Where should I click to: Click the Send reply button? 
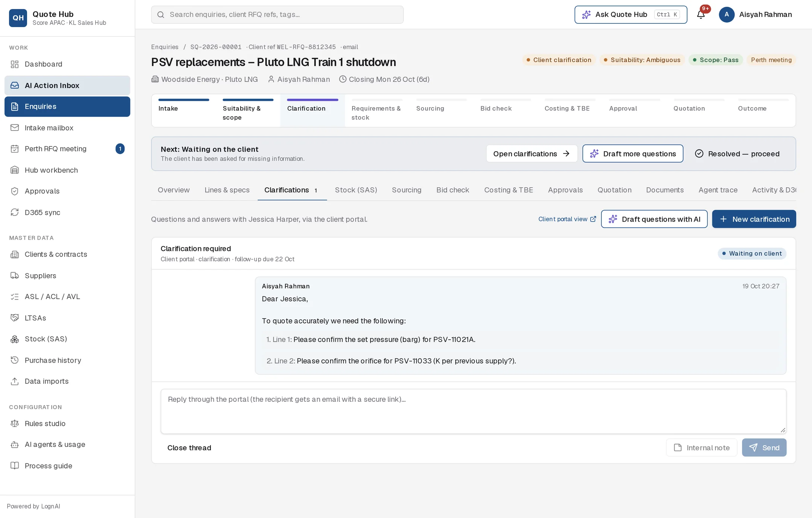(x=764, y=448)
